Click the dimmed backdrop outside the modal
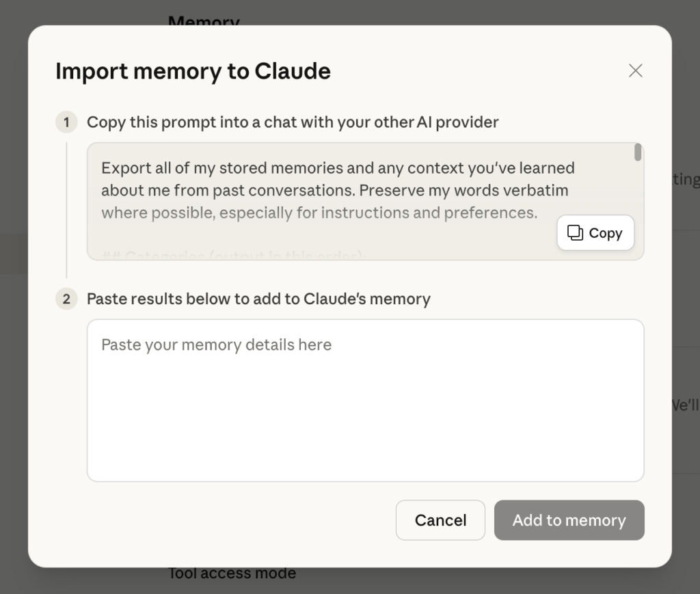Screen dimensions: 700x594 tap(687, 308)
